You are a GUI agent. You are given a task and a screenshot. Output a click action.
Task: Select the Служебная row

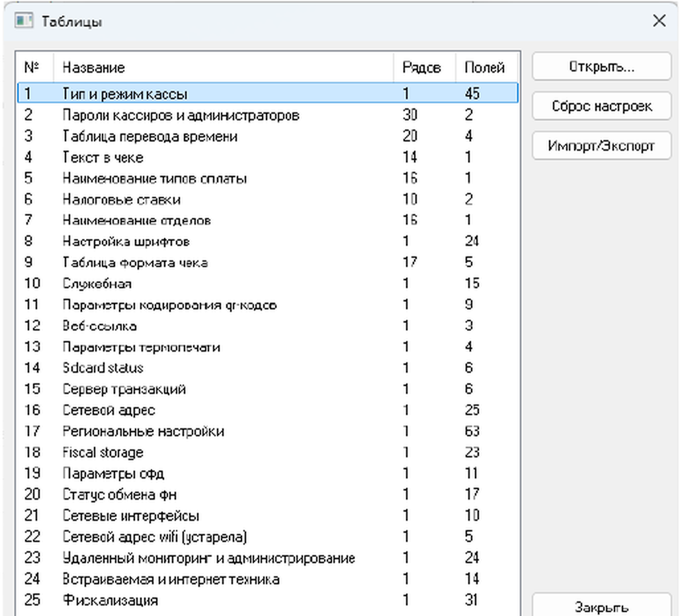[x=268, y=284]
